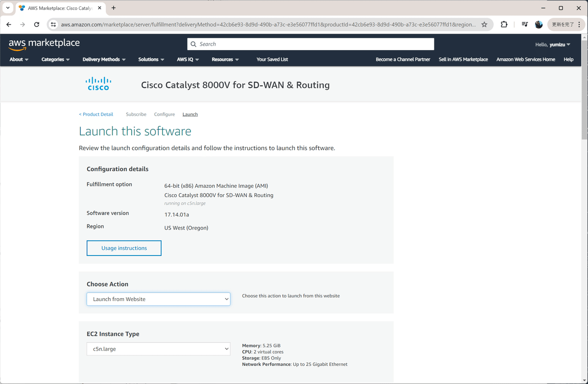
Task: Click the search magnifier icon
Action: pos(194,44)
